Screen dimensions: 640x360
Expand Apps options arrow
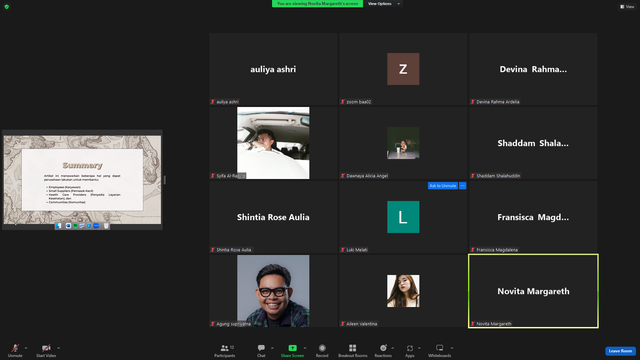point(419,348)
